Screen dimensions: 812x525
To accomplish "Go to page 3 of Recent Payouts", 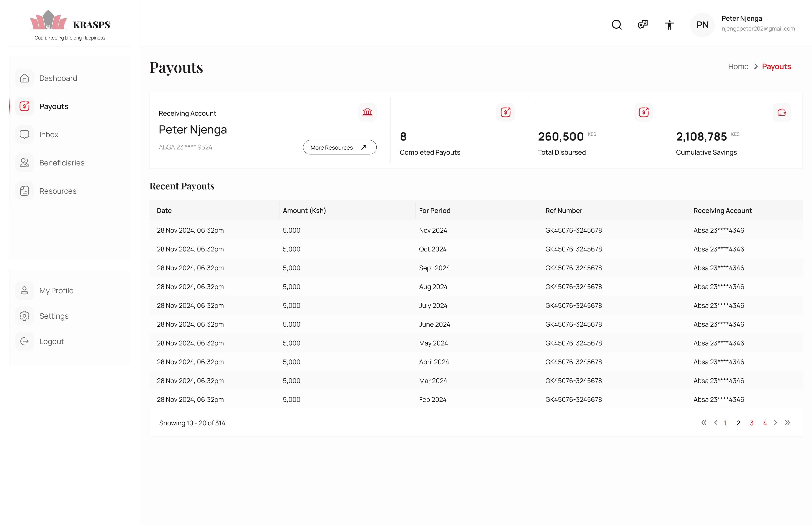I will point(751,423).
